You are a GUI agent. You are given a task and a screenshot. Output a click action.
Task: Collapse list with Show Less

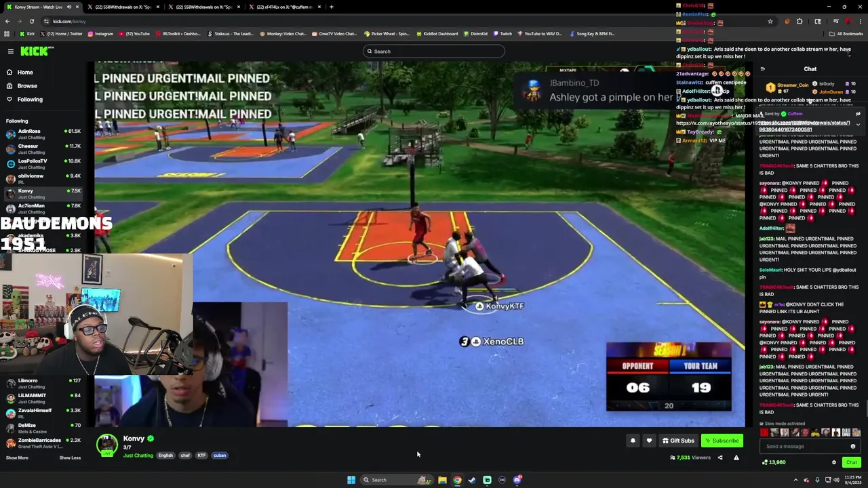click(70, 457)
